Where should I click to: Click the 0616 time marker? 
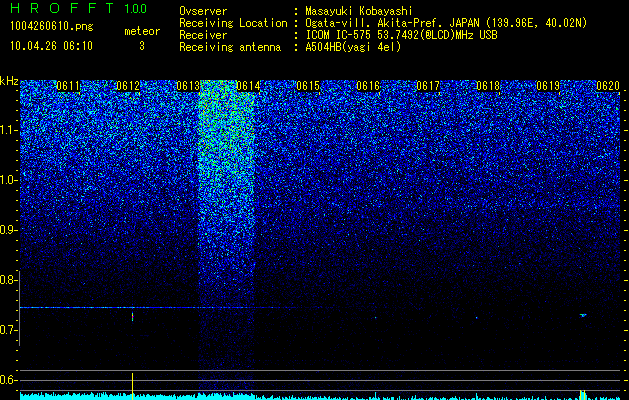click(368, 86)
